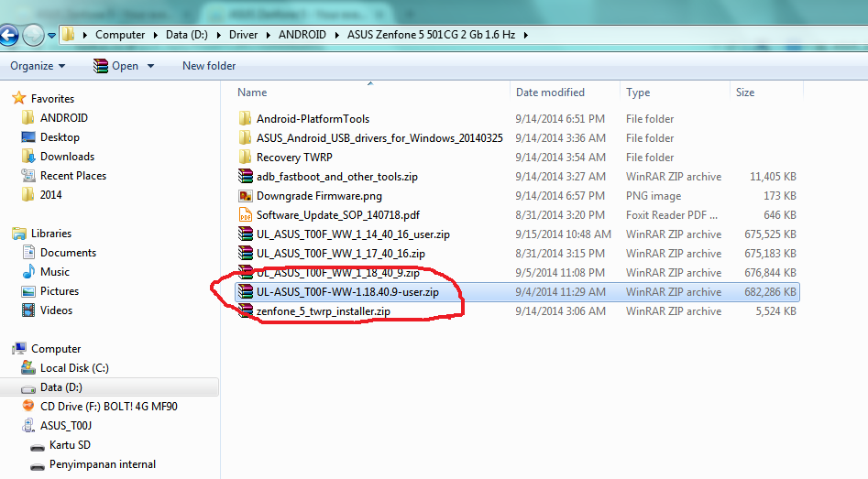Open Downloads in Favorites
The width and height of the screenshot is (868, 479).
[67, 157]
